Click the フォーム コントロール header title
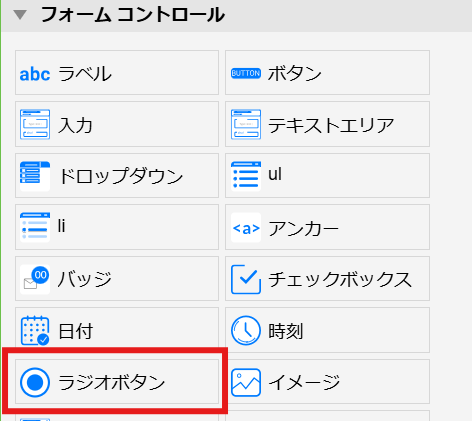Screen dimensions: 472x421 [133, 15]
